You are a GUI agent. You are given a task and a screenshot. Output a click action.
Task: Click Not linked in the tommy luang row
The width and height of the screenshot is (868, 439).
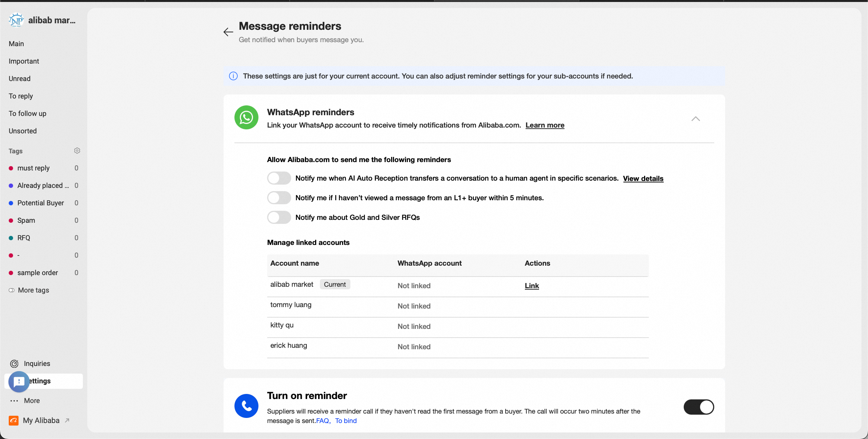(414, 306)
